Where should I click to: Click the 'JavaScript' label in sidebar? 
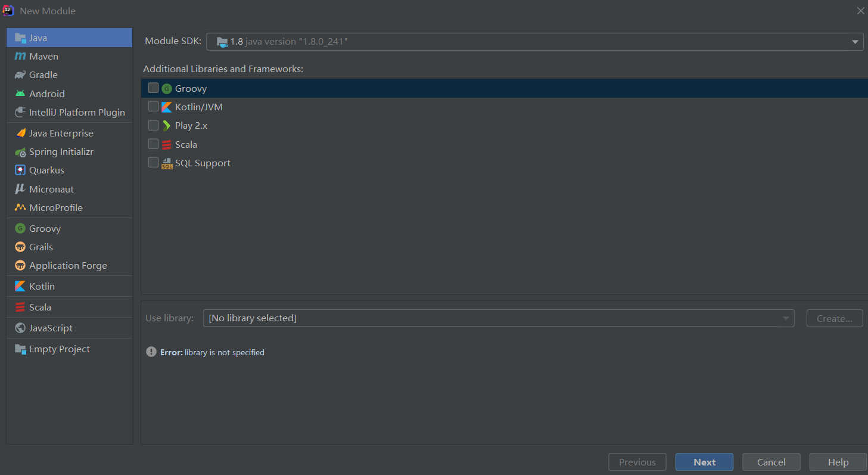(51, 328)
